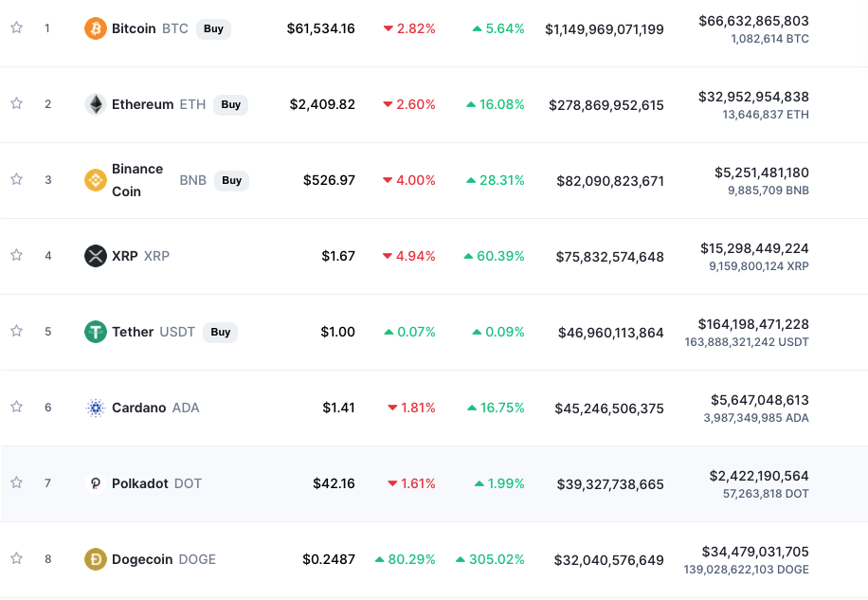Click Bitcoin market cap $1,149,969,071,199
Image resolution: width=868 pixels, height=600 pixels.
coord(605,29)
